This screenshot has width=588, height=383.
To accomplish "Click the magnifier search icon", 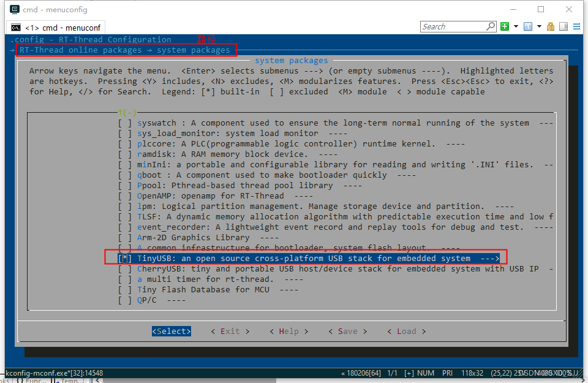I will pyautogui.click(x=491, y=26).
